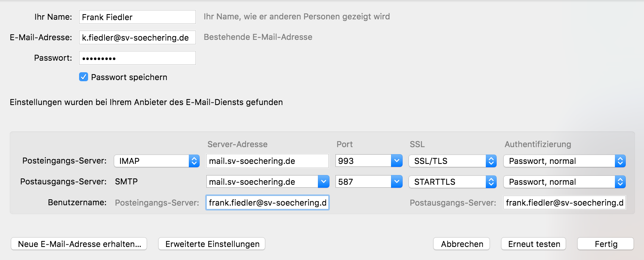Open the IMAP protocol dropdown
This screenshot has width=644, height=260.
[157, 161]
